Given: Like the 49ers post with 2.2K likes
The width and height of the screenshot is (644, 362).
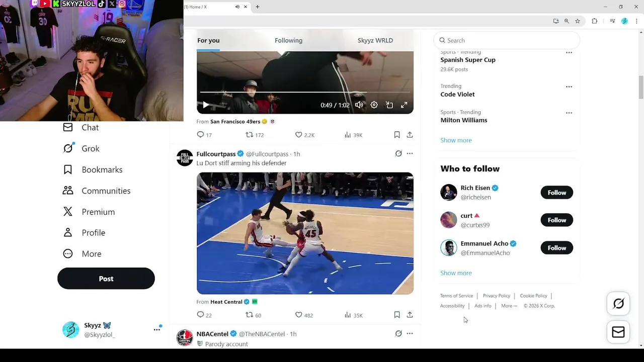Looking at the screenshot, I should point(304,135).
